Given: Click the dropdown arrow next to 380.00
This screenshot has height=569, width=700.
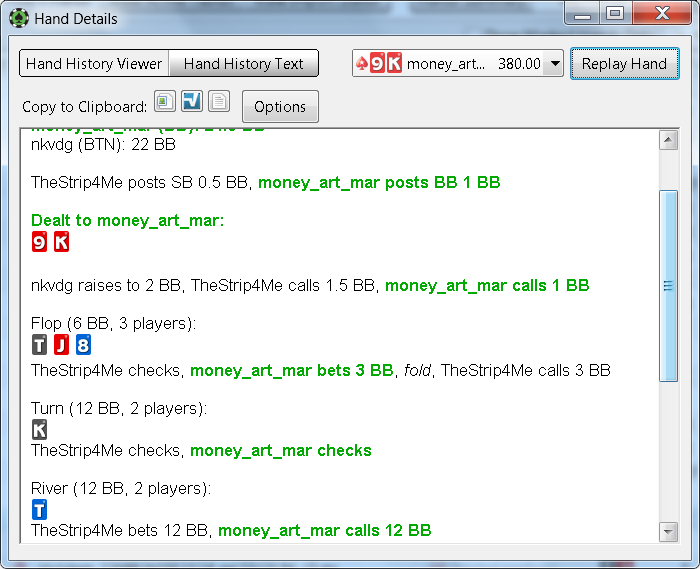Looking at the screenshot, I should coord(555,63).
